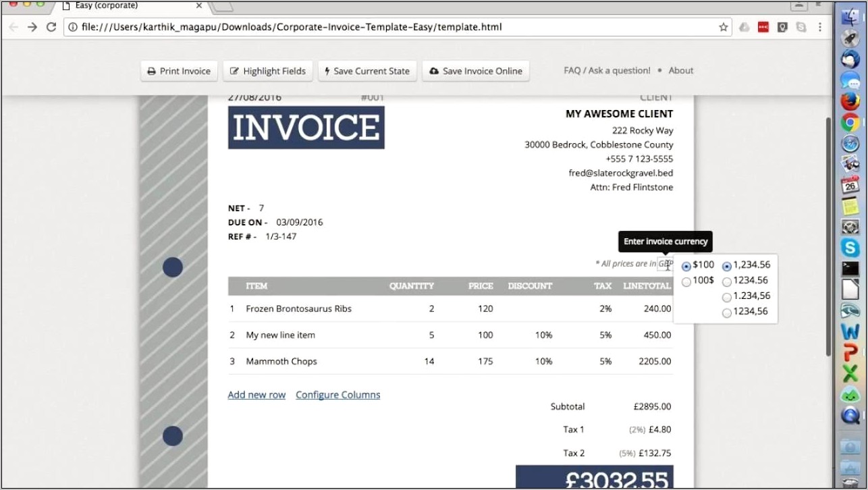The height and width of the screenshot is (490, 868).
Task: Open a new browser tab
Action: tap(223, 6)
